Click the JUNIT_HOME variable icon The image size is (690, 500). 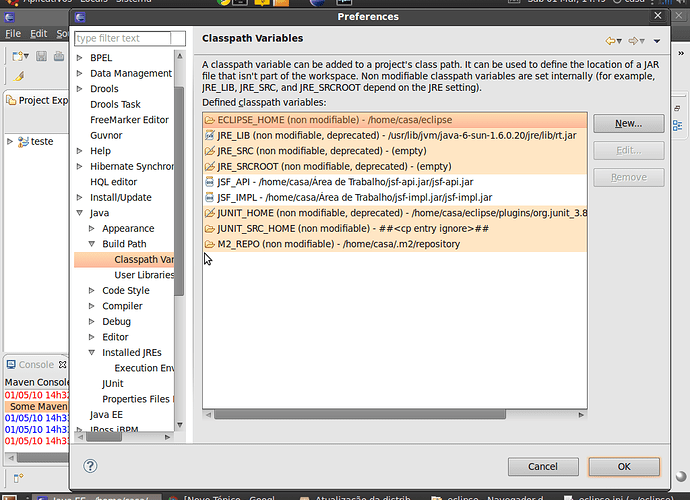point(210,213)
